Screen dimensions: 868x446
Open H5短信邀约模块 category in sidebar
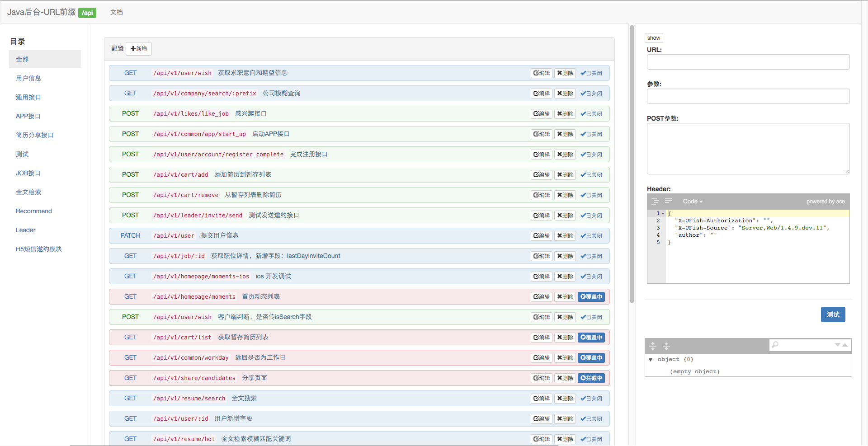pos(39,249)
